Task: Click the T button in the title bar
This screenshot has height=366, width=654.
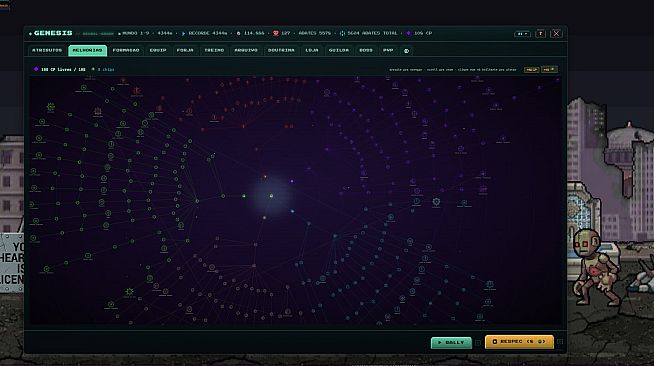Action: pyautogui.click(x=541, y=34)
